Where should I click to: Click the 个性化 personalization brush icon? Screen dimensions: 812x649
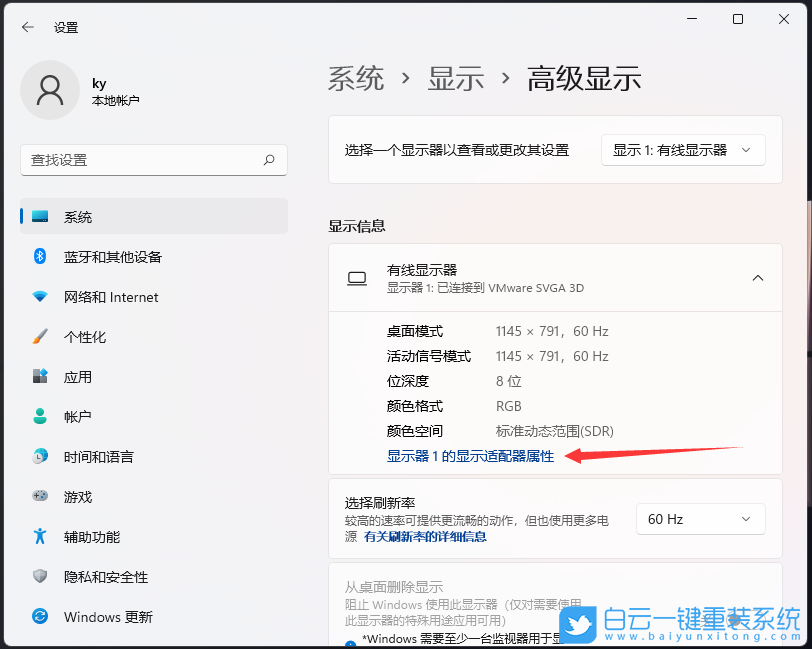point(40,337)
